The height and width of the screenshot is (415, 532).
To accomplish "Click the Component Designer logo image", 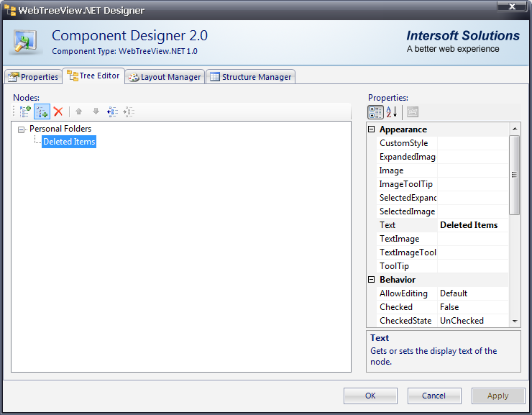I will coord(25,42).
